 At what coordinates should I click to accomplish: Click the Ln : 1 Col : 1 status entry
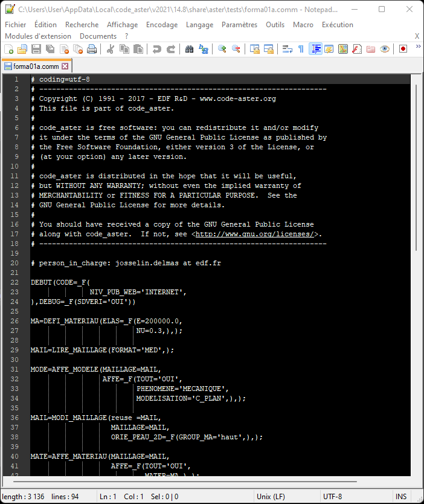(121, 497)
